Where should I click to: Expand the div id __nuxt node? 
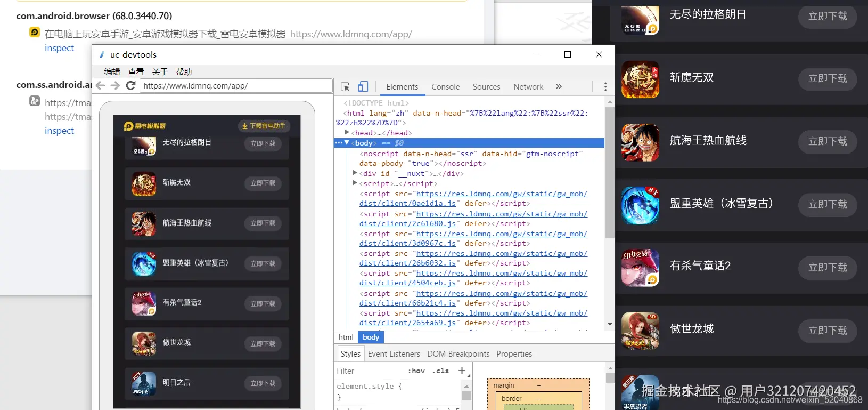click(x=355, y=173)
